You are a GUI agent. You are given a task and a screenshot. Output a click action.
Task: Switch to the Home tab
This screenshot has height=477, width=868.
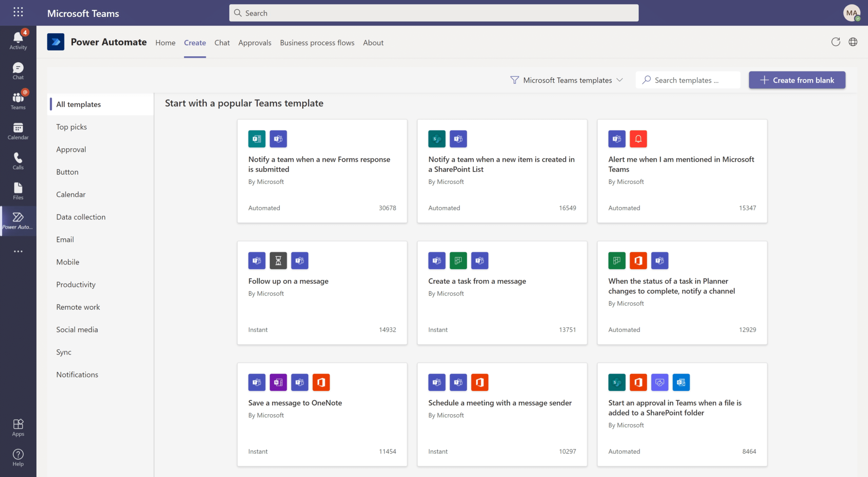(x=165, y=43)
